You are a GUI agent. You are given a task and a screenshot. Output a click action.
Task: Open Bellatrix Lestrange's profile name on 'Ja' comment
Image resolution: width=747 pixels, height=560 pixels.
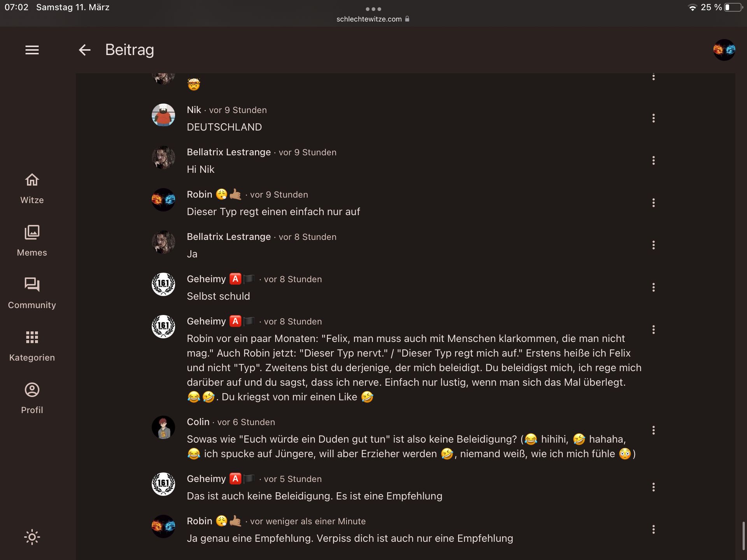click(x=229, y=237)
